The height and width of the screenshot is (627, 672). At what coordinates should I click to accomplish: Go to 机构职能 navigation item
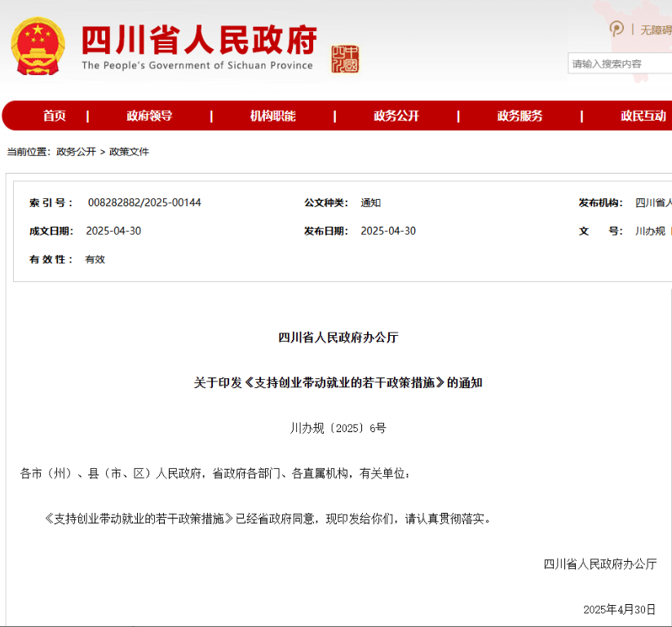(272, 116)
